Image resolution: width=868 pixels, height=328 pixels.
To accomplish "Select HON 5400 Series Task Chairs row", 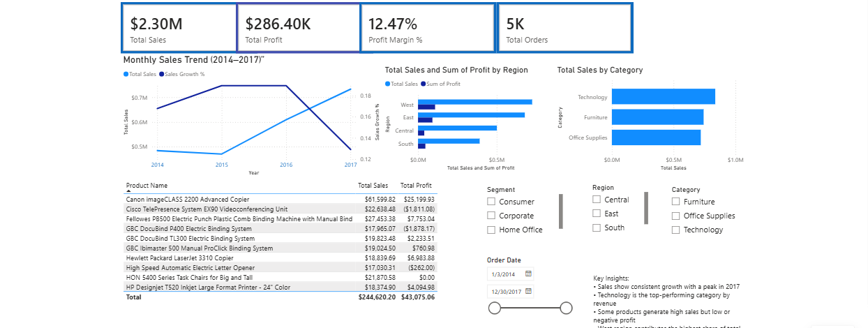I will 280,277.
